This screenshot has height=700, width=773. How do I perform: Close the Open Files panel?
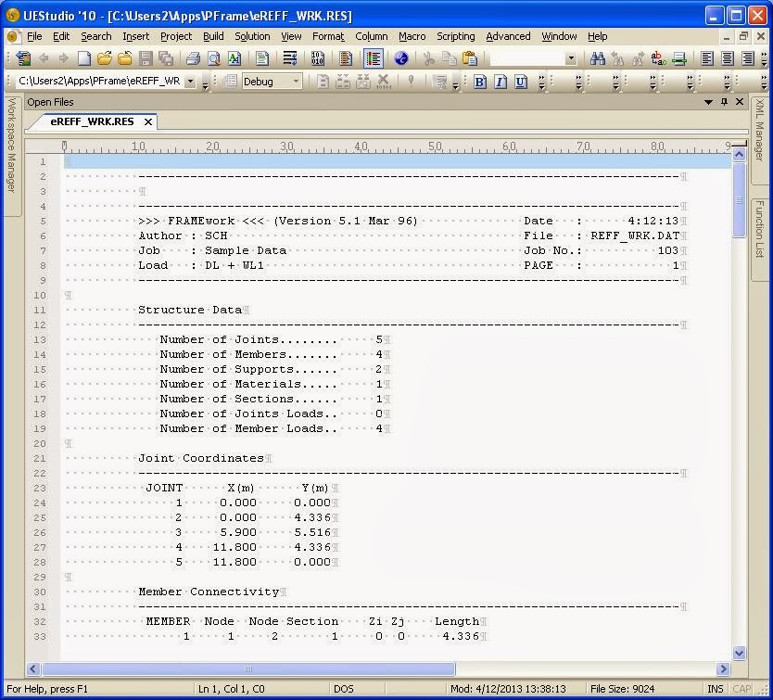pos(740,102)
